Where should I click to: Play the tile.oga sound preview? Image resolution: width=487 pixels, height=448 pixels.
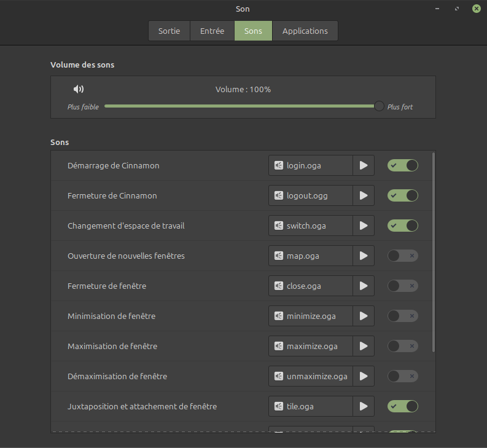click(364, 406)
